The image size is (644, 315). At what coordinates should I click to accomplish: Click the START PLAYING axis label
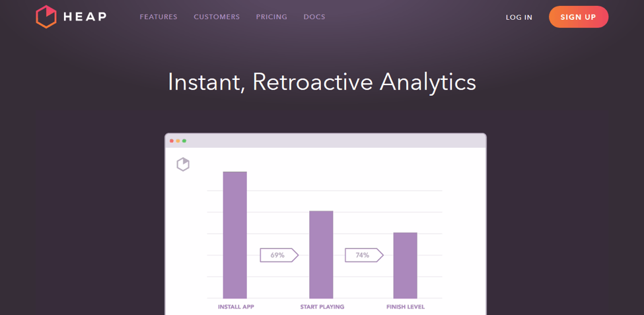click(x=322, y=307)
